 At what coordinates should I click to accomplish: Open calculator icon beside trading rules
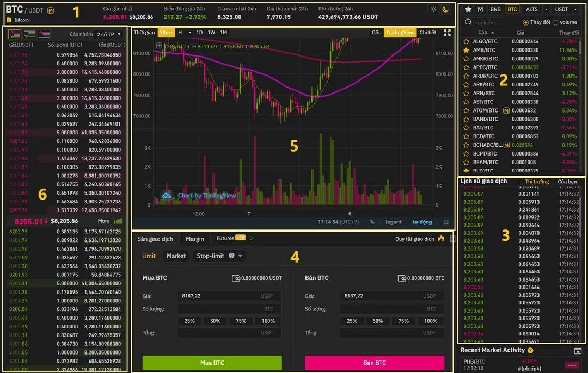(452, 239)
